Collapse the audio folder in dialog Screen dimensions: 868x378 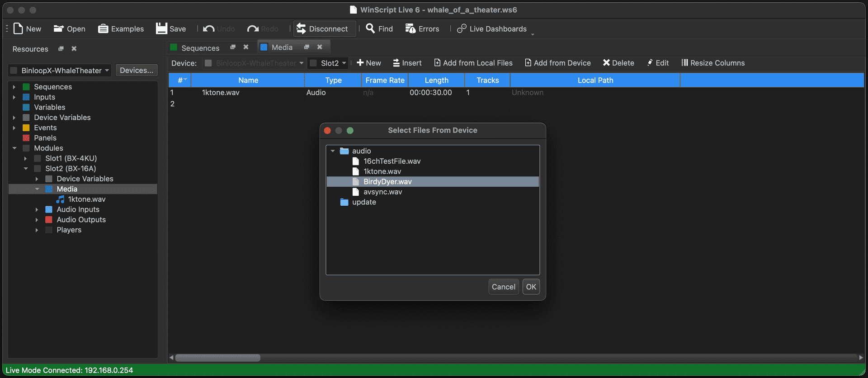333,151
